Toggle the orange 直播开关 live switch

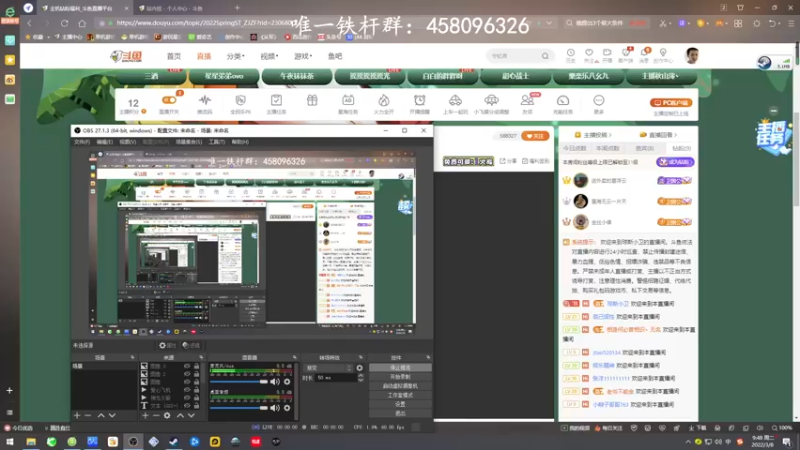169,101
